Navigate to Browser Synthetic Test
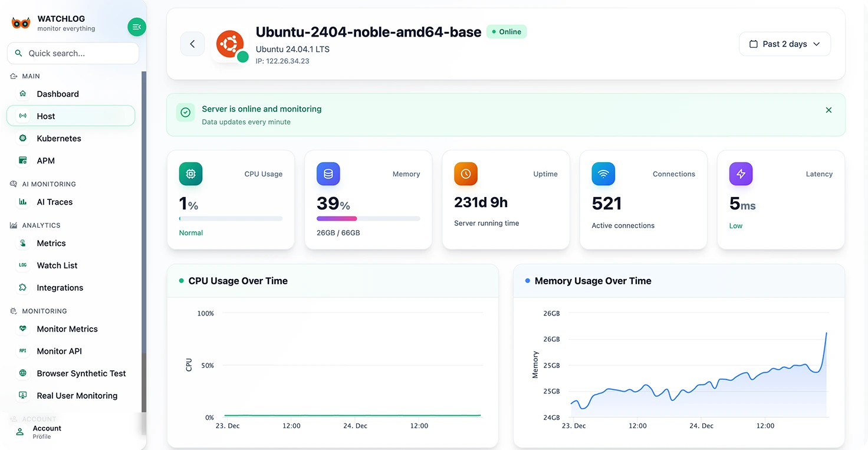This screenshot has height=450, width=868. 81,373
